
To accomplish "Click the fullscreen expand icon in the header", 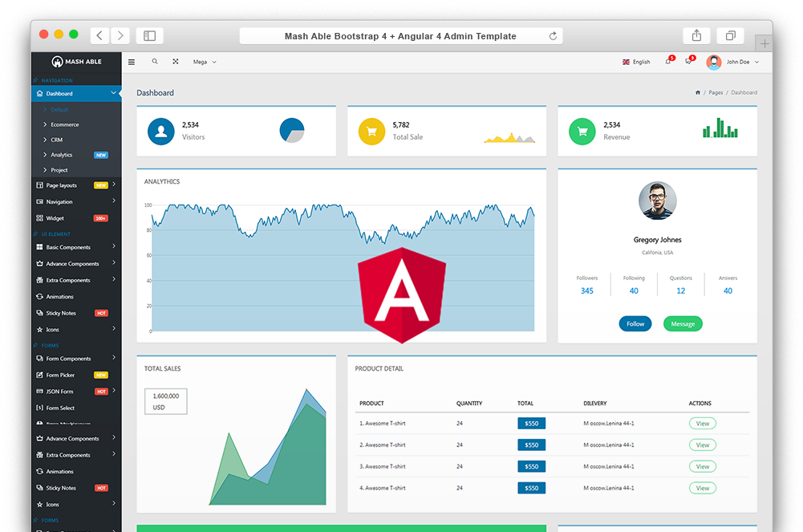I will coord(176,61).
